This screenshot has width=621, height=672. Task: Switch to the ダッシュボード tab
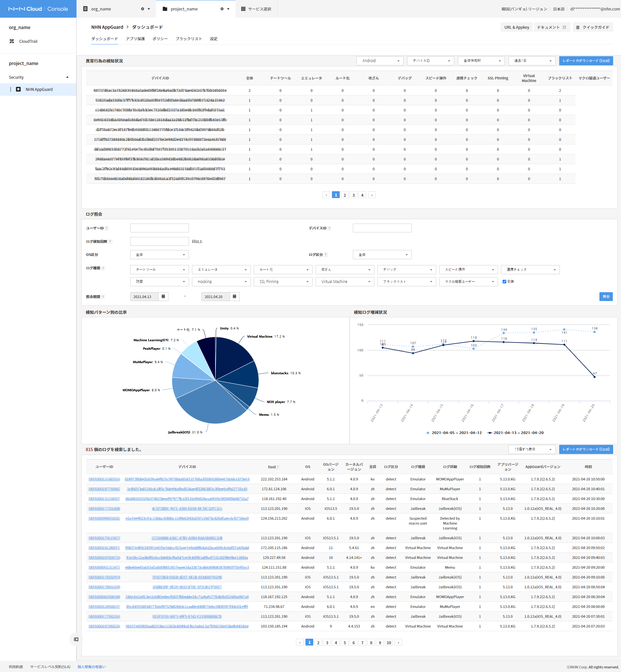pos(105,39)
